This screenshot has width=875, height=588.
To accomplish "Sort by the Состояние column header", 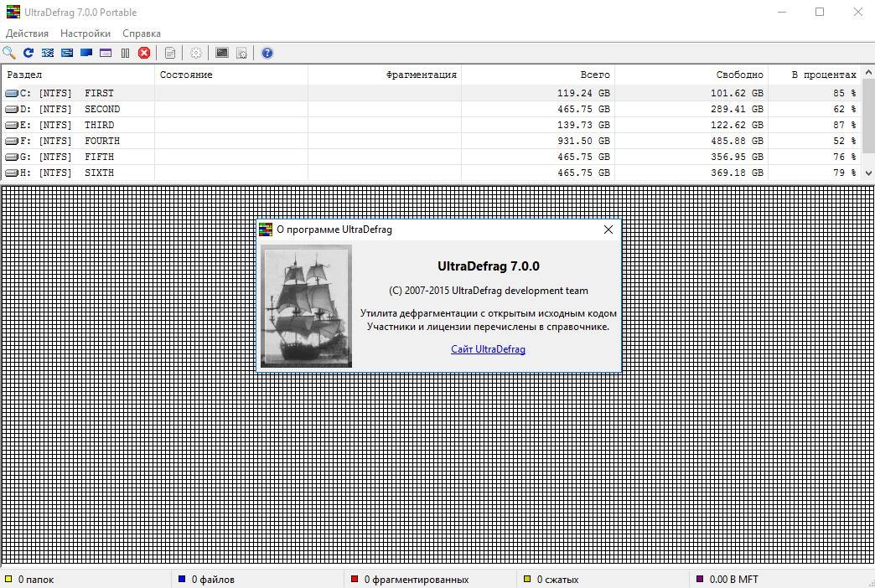I will tap(231, 75).
